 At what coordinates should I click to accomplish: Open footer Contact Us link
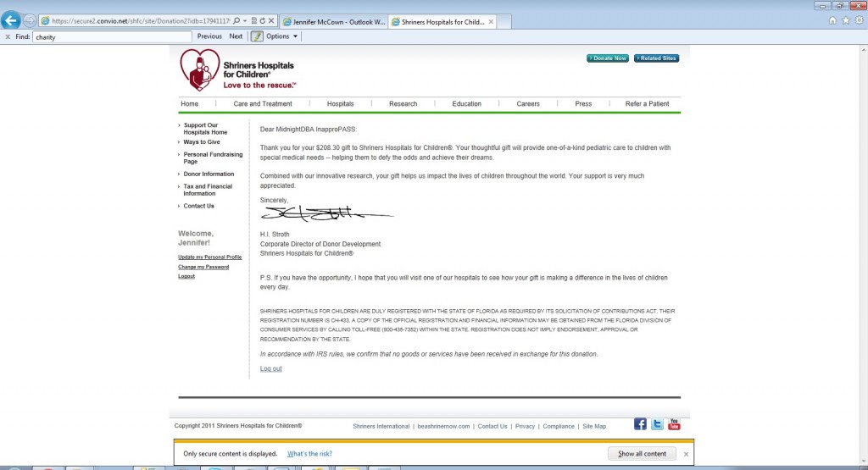pos(492,426)
